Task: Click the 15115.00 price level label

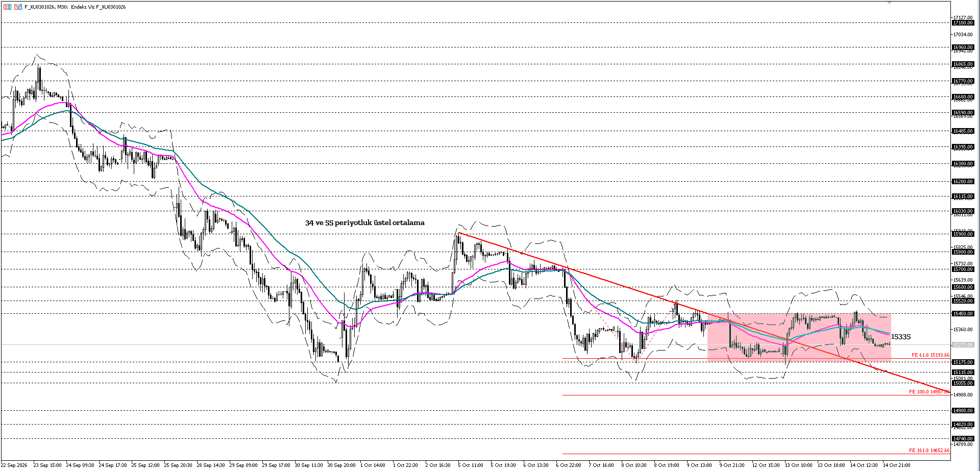Action: (x=963, y=373)
